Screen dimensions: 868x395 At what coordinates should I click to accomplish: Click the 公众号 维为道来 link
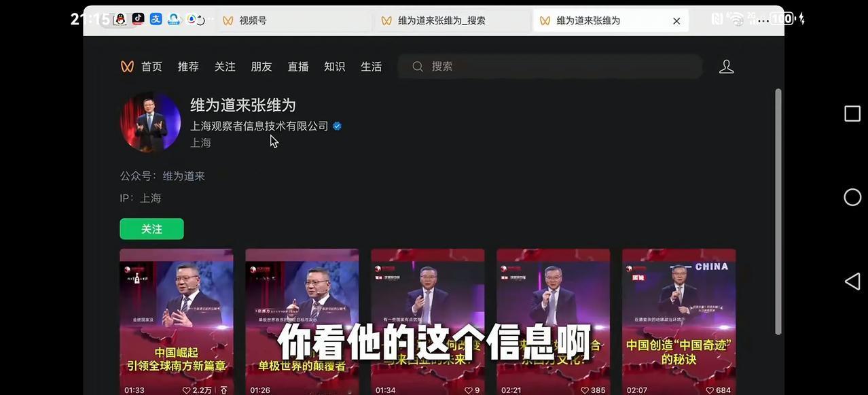point(162,176)
